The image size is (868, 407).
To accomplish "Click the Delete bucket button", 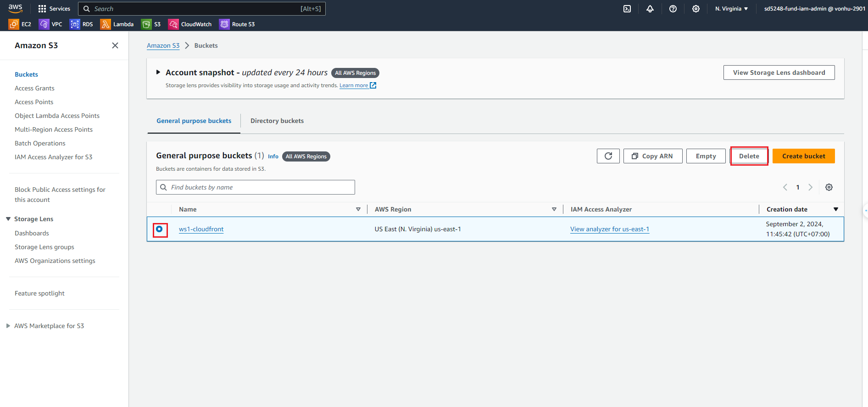I will tap(749, 156).
